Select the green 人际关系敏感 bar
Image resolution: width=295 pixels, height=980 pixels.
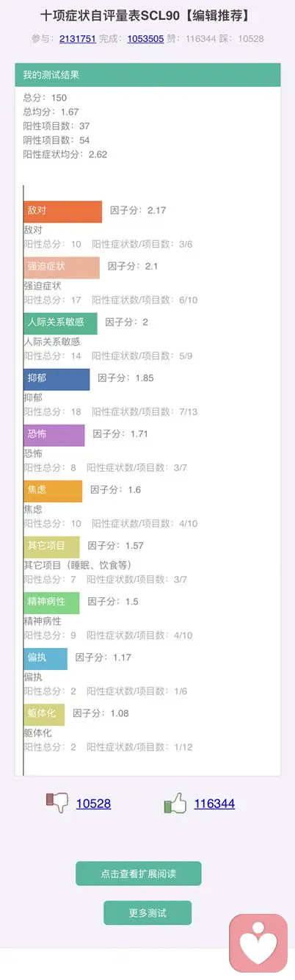pyautogui.click(x=60, y=323)
